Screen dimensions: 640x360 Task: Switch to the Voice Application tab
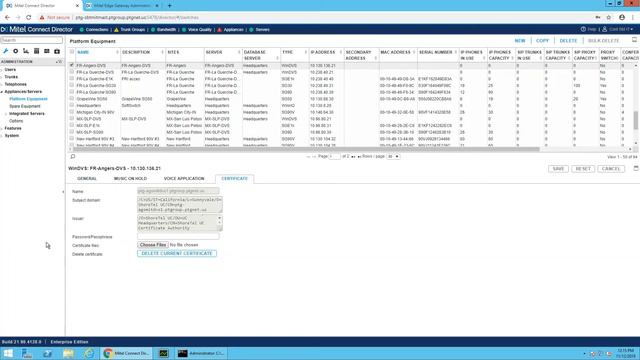(184, 179)
